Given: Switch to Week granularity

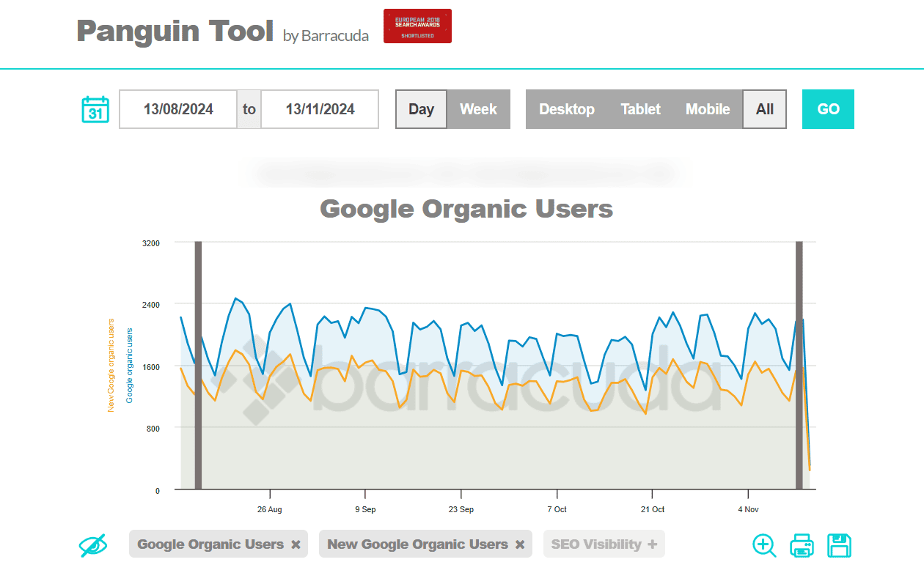Looking at the screenshot, I should 478,109.
